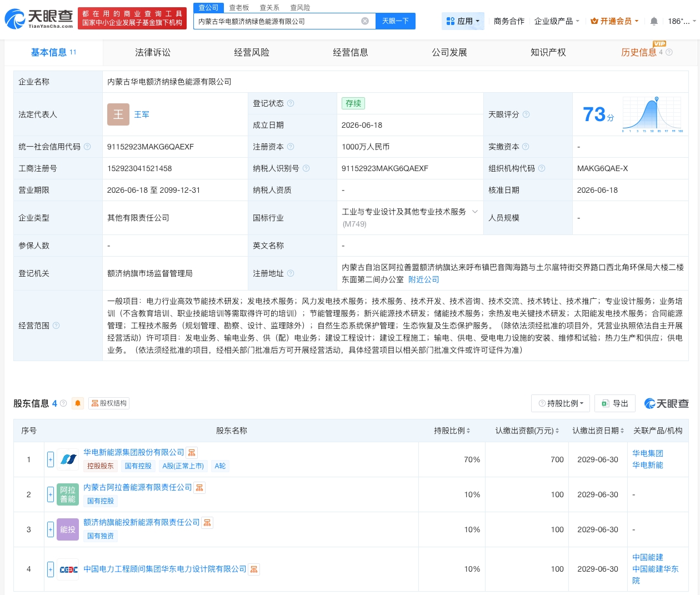Open the 法律诉讼 tab
Screen dimensions: 700x595
[153, 52]
